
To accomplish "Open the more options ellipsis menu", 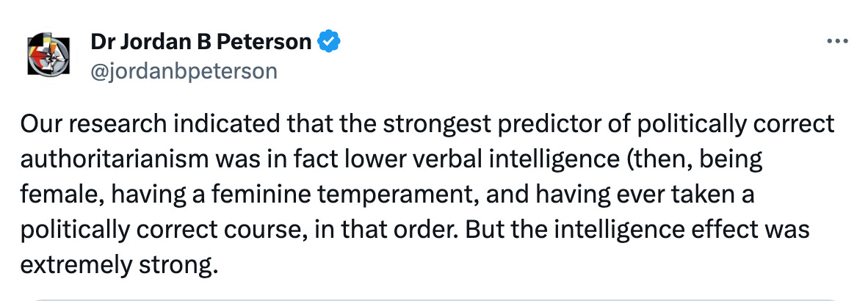I will [x=837, y=42].
